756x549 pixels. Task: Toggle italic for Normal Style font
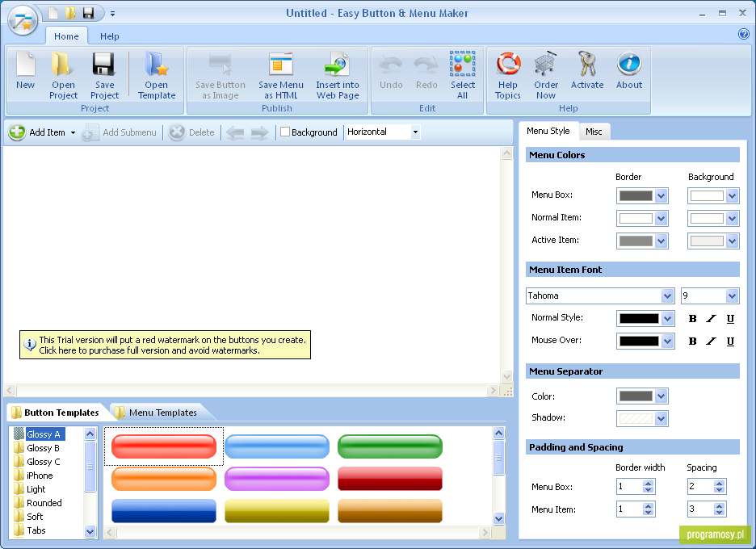pyautogui.click(x=711, y=319)
